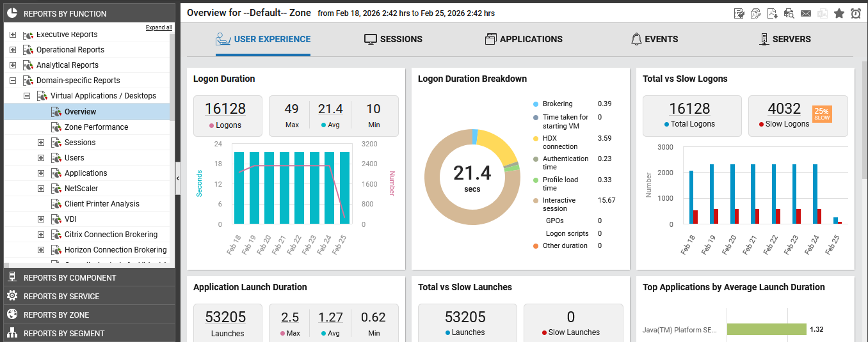Collapse Domain-specific Reports node

pyautogui.click(x=13, y=81)
